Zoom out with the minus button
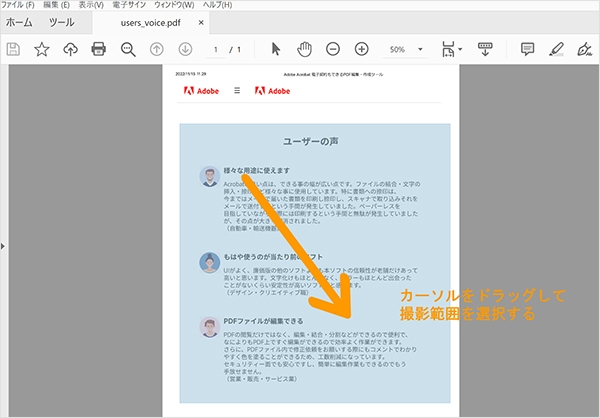Image resolution: width=600 pixels, height=418 pixels. 333,49
